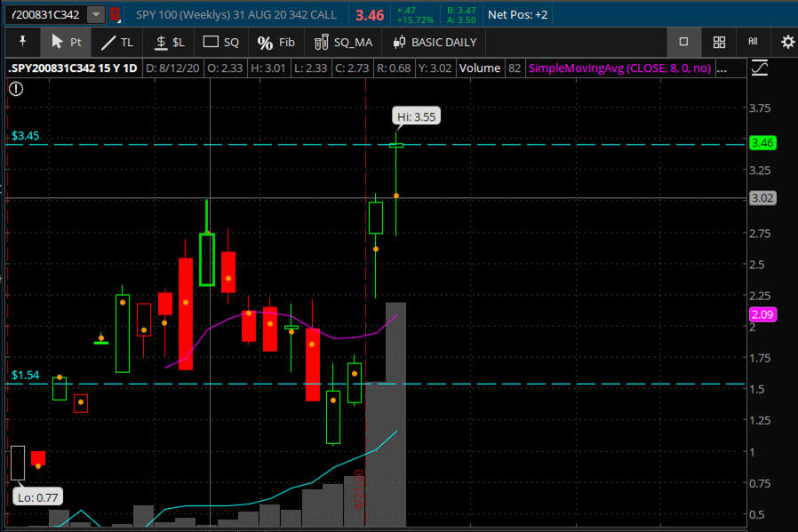The image size is (798, 532).
Task: Expand the symbol dropdown arrow
Action: coord(95,15)
